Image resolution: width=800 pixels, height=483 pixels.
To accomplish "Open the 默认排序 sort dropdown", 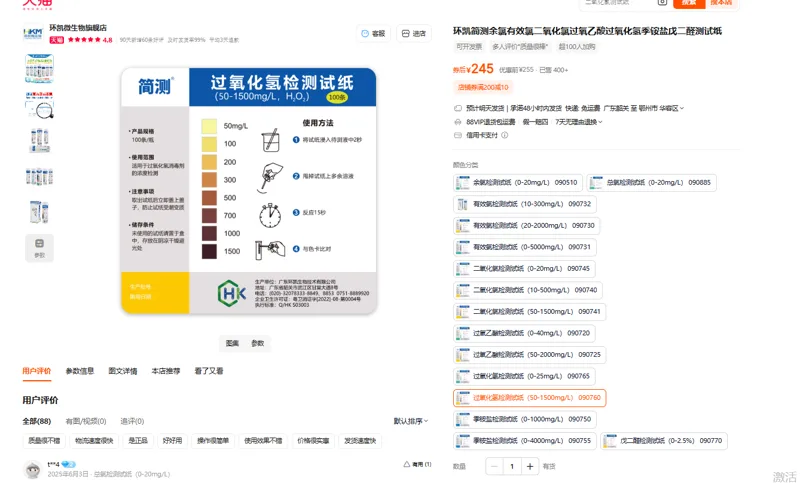I will point(411,421).
